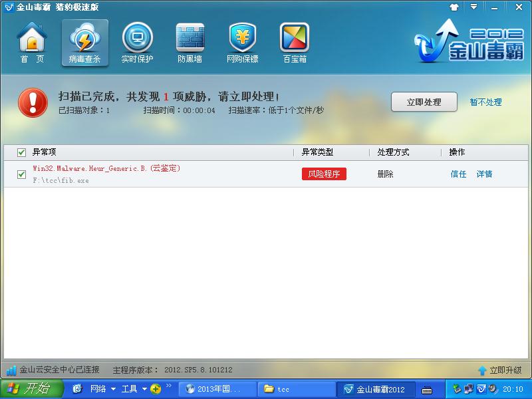The width and height of the screenshot is (532, 399).
Task: Click the 处理方式 column header
Action: click(x=393, y=152)
